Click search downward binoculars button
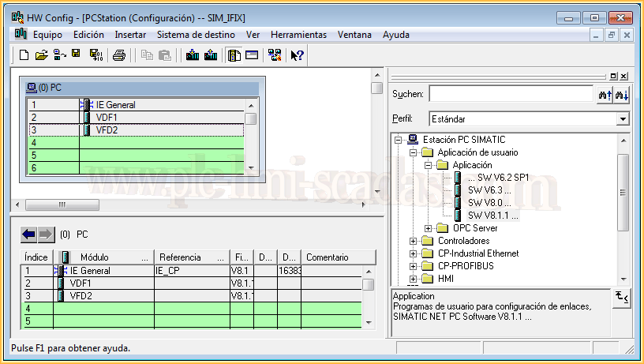The width and height of the screenshot is (644, 364). pyautogui.click(x=622, y=95)
